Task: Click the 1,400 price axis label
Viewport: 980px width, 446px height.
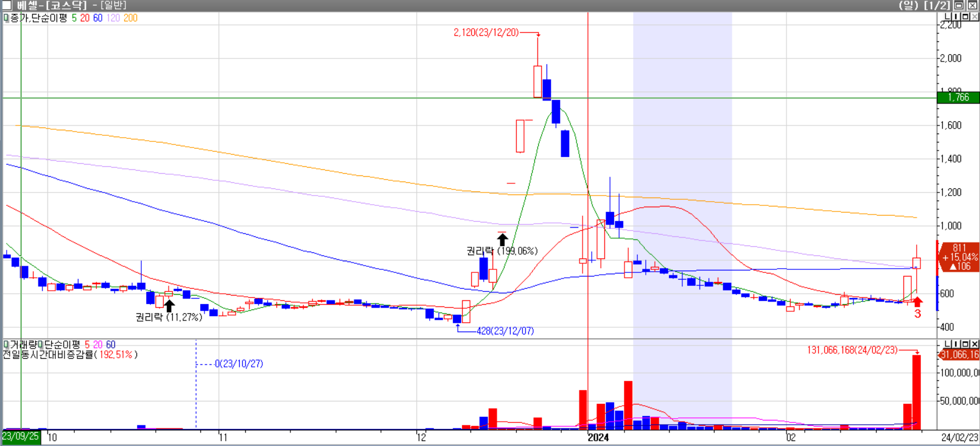Action: [951, 159]
